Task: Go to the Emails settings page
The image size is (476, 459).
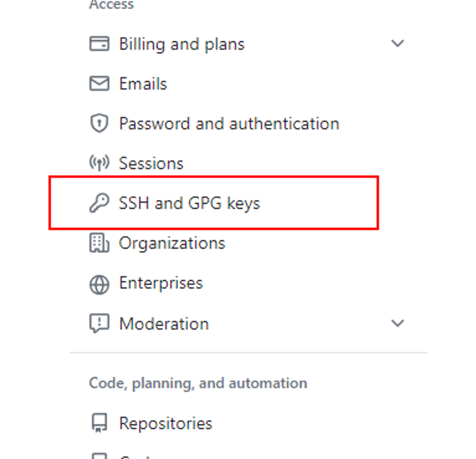Action: tap(143, 84)
